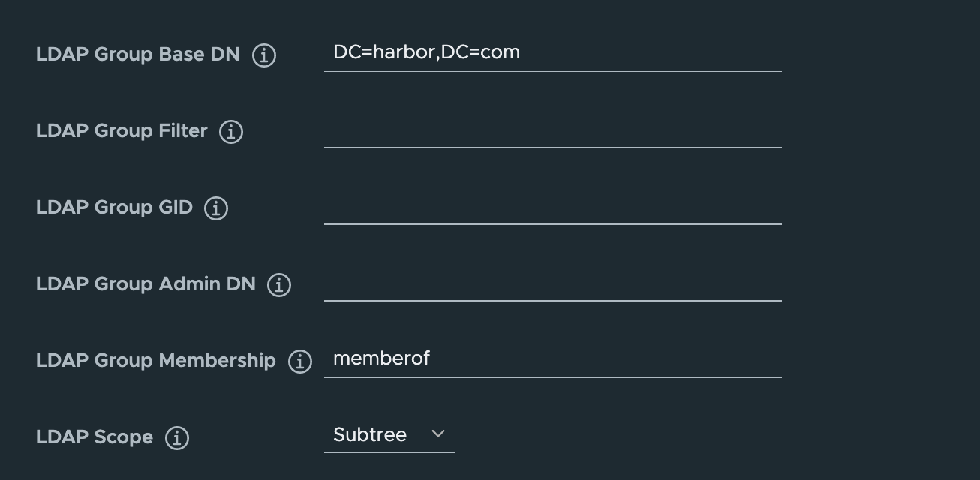Click the LDAP Group Admin DN info icon
The image size is (980, 480).
point(278,284)
